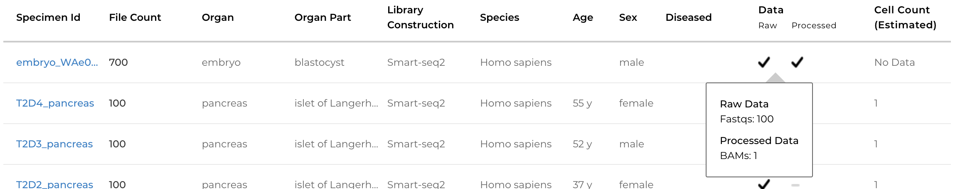The image size is (980, 189).
Task: Click the Diseased column header
Action: pos(688,17)
